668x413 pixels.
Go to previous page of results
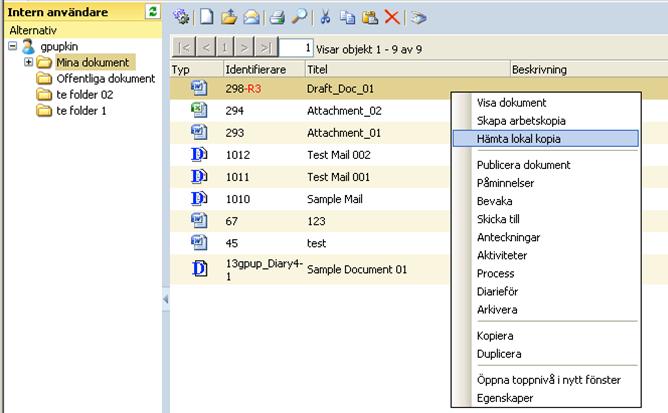tap(206, 47)
